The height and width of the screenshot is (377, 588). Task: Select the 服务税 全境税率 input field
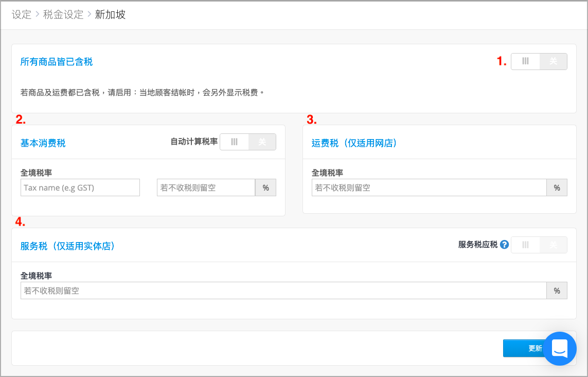click(x=283, y=290)
